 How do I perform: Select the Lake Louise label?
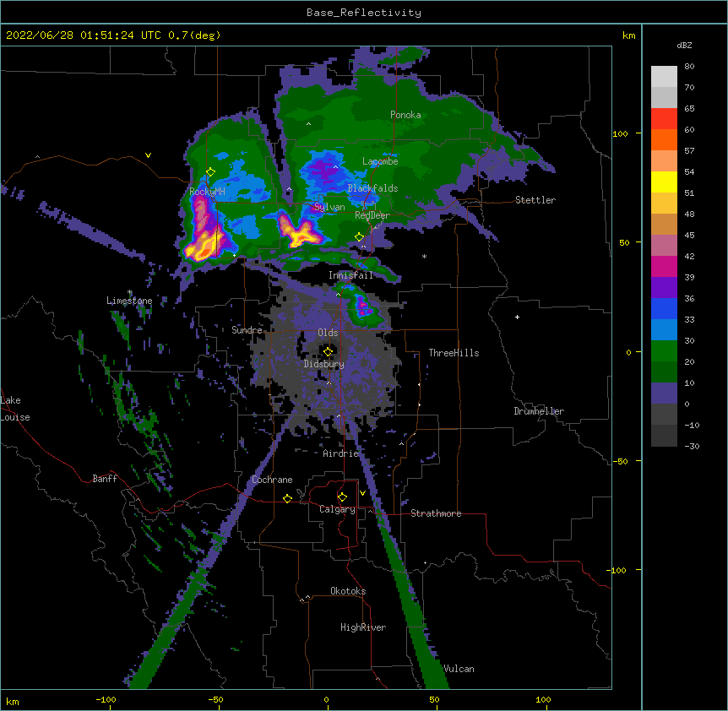click(15, 409)
